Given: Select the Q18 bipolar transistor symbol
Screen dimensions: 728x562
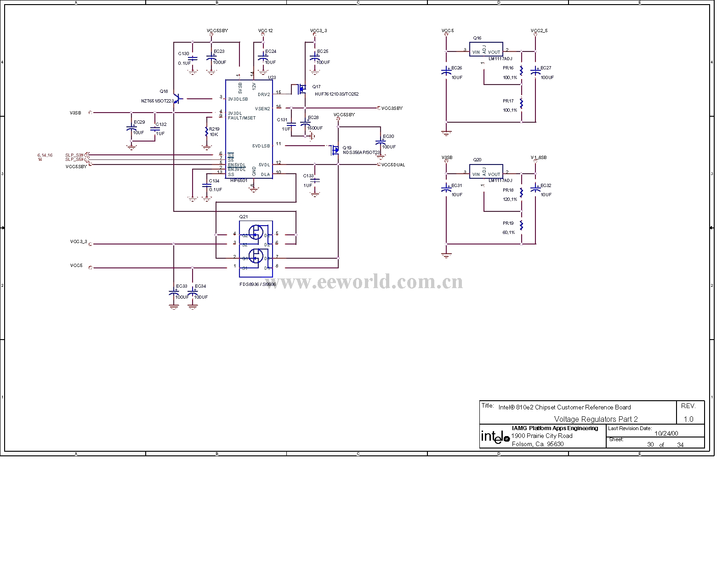Looking at the screenshot, I should tap(178, 98).
